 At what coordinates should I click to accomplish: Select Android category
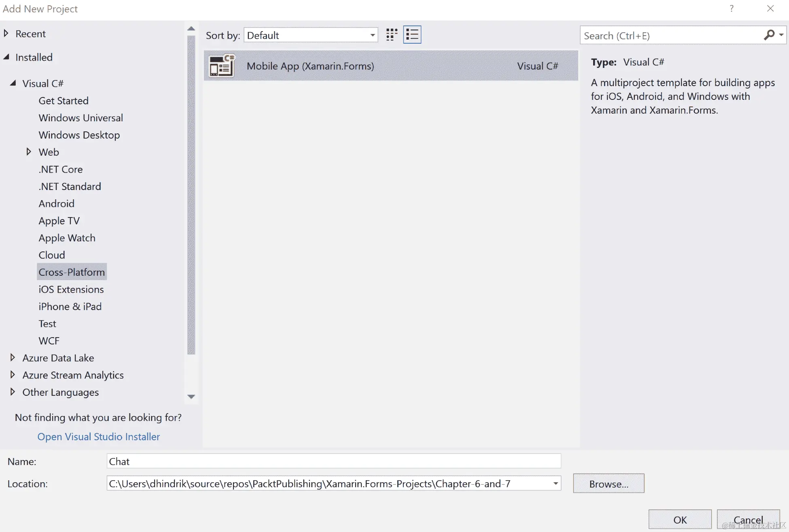tap(57, 203)
